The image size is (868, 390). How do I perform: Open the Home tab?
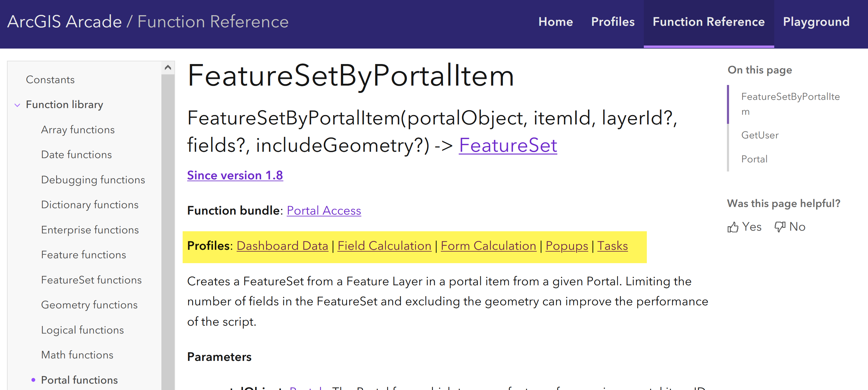[555, 22]
